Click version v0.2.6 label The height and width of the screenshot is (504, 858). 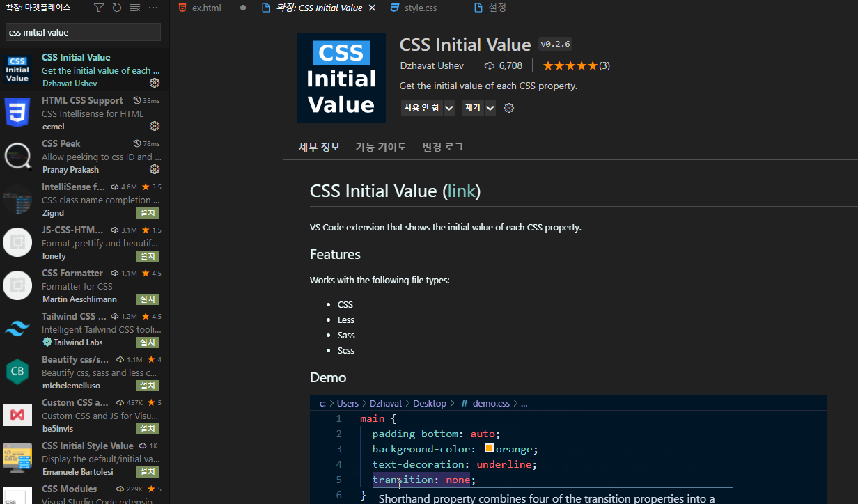coord(555,44)
